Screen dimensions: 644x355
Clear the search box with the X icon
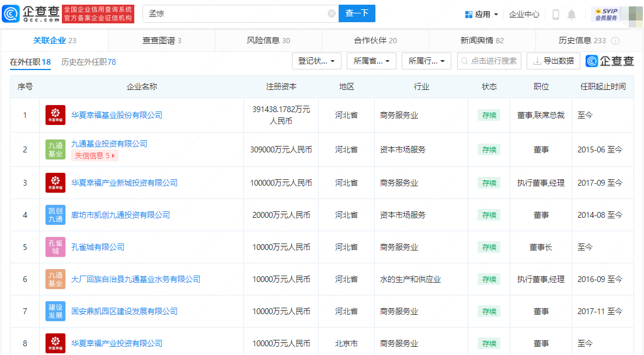point(331,13)
